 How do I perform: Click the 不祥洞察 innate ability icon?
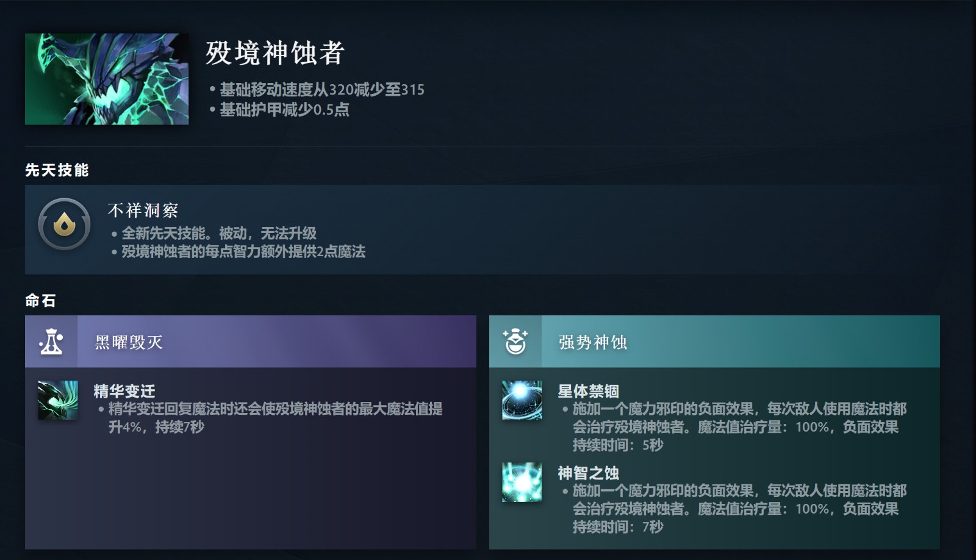coord(64,224)
